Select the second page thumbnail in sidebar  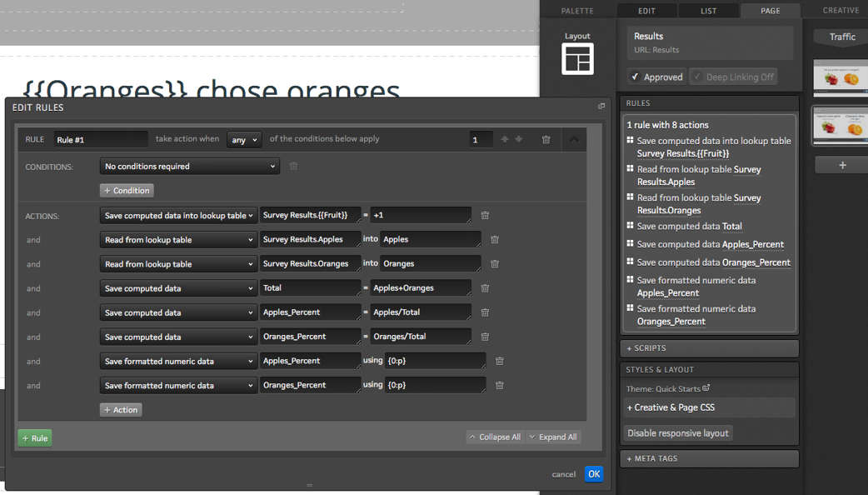[841, 126]
